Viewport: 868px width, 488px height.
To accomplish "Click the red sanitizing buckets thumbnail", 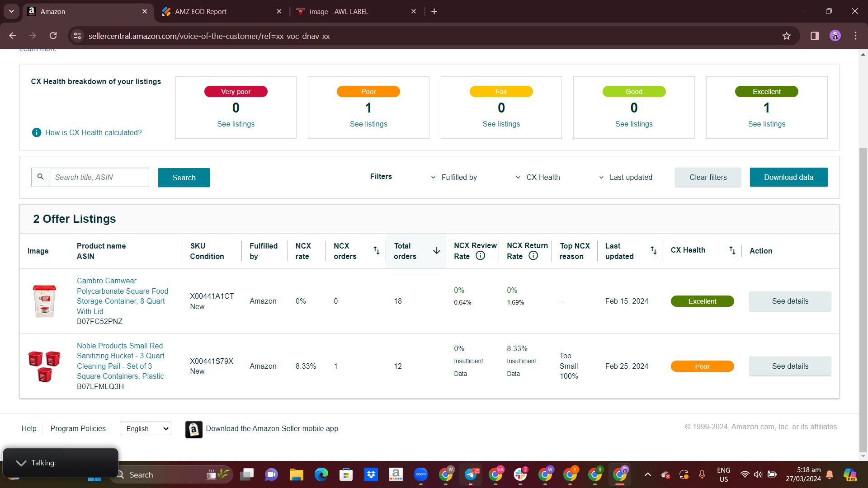I will 44,366.
